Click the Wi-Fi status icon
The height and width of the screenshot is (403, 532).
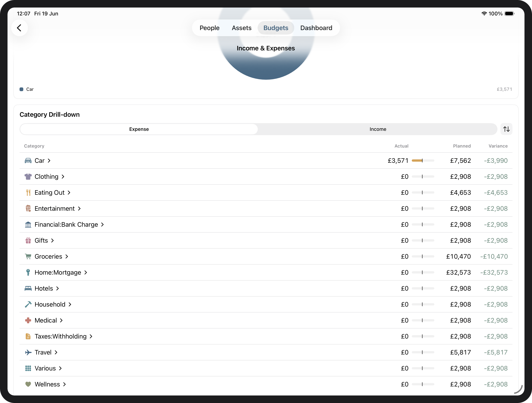click(x=484, y=14)
